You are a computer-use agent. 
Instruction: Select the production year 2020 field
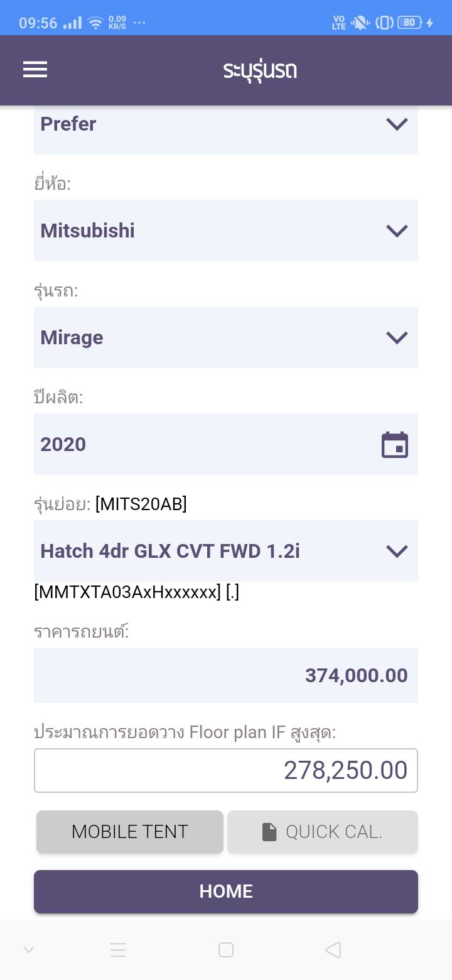201,445
